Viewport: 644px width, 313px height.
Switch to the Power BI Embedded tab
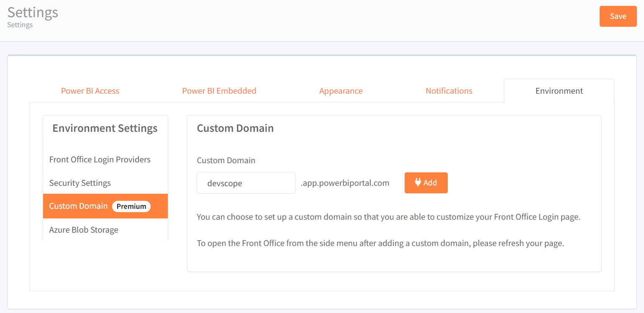(219, 91)
